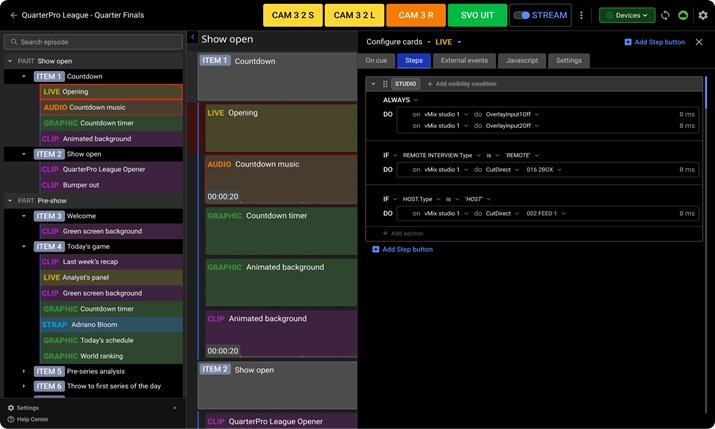This screenshot has width=715, height=429.
Task: Close the Configure cards panel
Action: pos(699,42)
